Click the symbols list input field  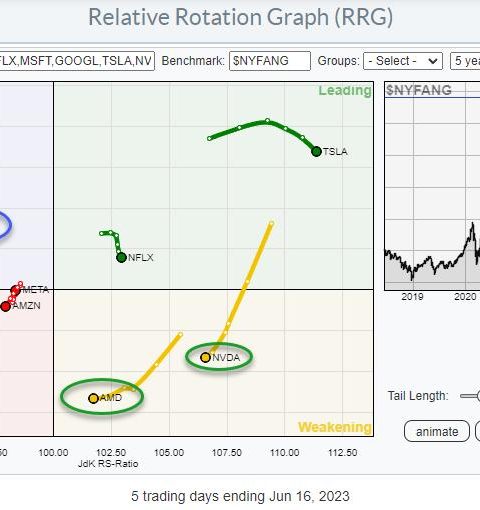tap(77, 61)
